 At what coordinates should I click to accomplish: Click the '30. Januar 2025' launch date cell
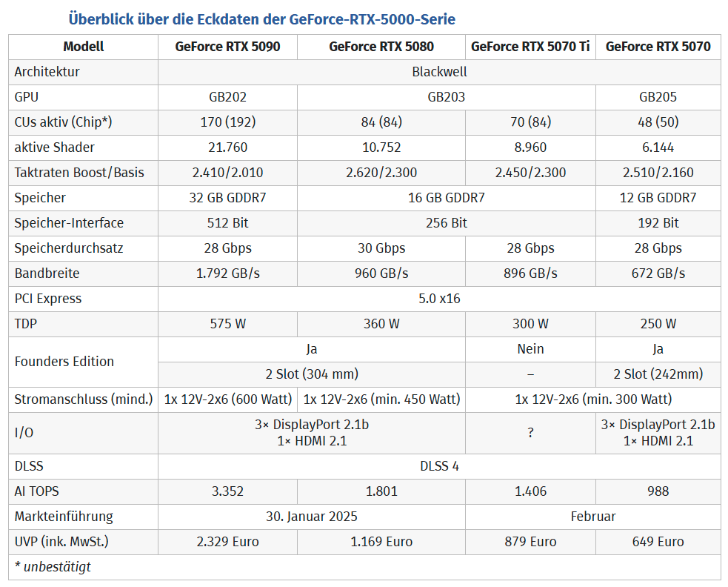(x=312, y=517)
